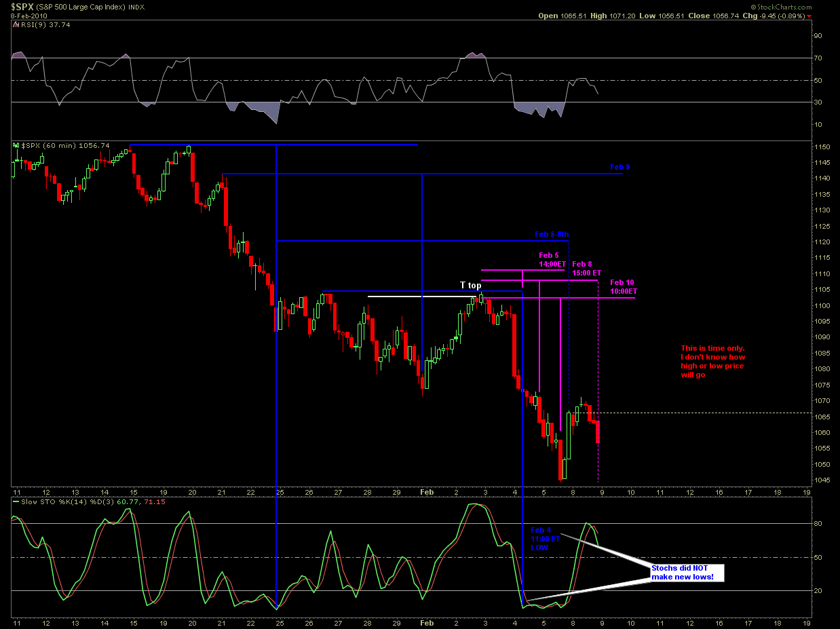The width and height of the screenshot is (840, 629).
Task: Click the blue 'Feb 9' annotation
Action: 619,166
